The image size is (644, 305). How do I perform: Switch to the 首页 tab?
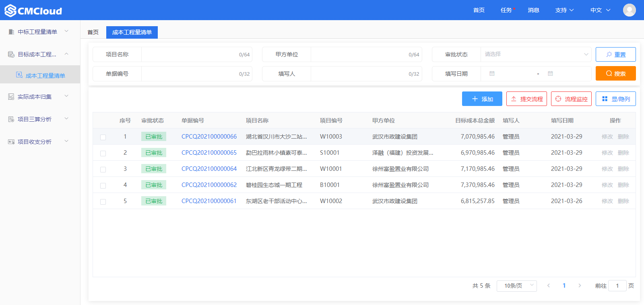(x=93, y=32)
